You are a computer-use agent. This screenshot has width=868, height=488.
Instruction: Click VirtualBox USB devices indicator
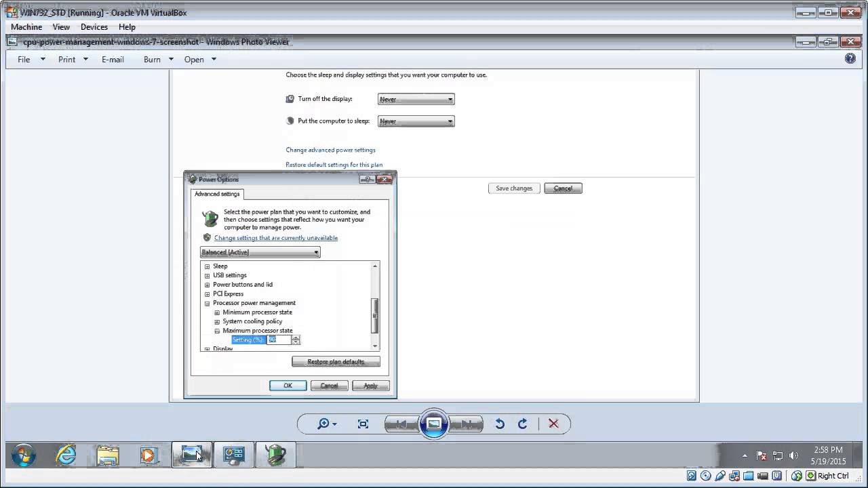pyautogui.click(x=720, y=476)
